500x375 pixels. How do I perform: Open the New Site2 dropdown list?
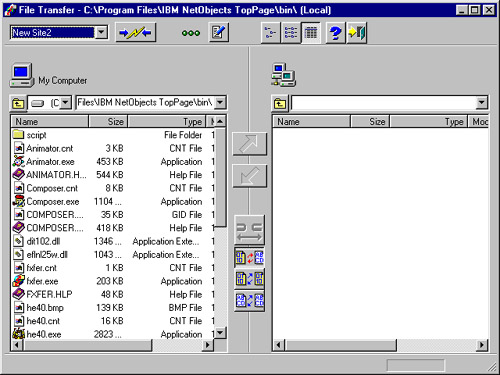pyautogui.click(x=101, y=32)
